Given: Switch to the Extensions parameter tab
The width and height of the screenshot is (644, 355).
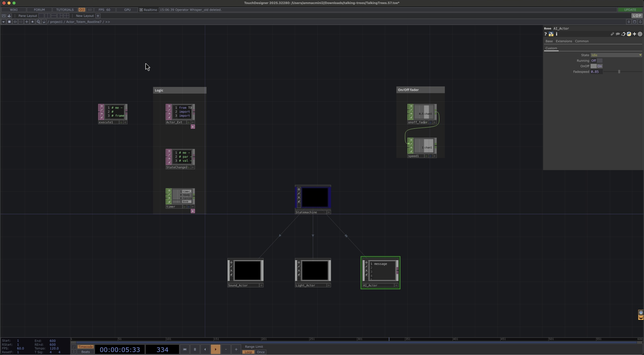Looking at the screenshot, I should tap(564, 41).
